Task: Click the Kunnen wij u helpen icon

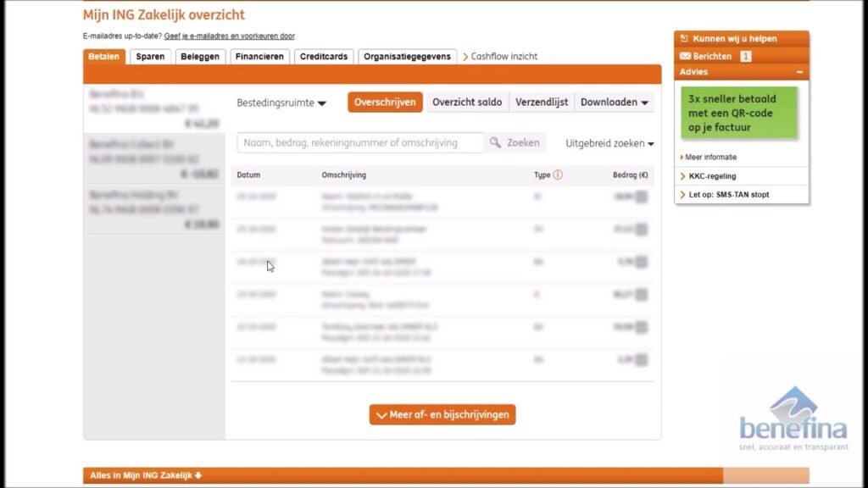Action: click(684, 39)
